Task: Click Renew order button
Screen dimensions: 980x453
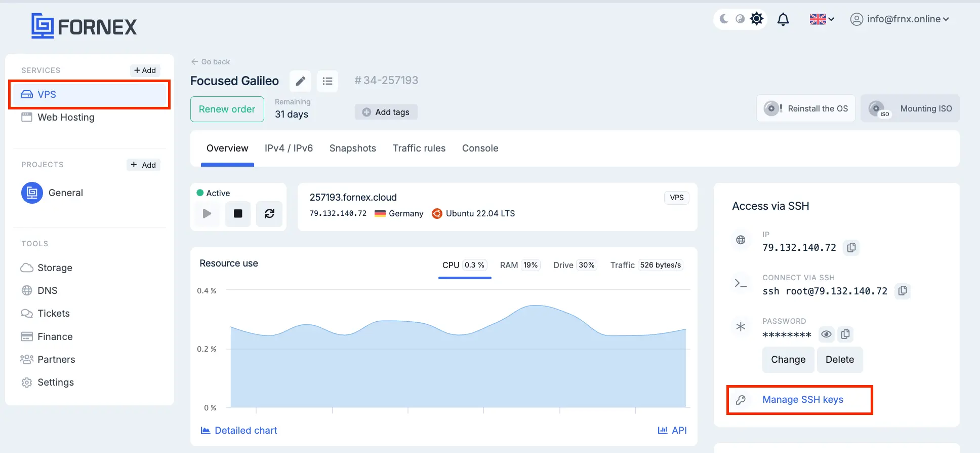Action: (x=227, y=109)
